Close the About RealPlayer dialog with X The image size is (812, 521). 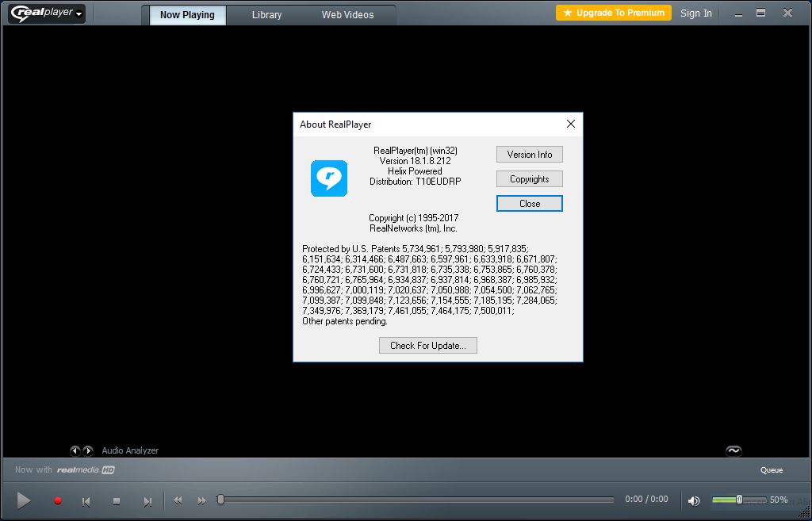pos(571,124)
